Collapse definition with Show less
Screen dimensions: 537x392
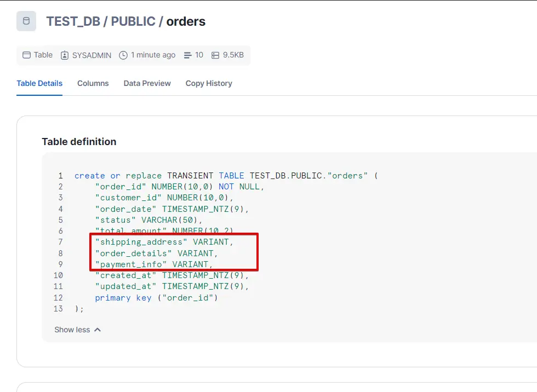78,330
